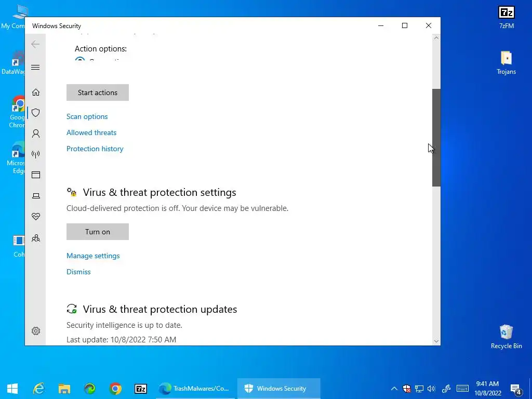Open Home in the Windows Security sidebar
Viewport: 532px width, 399px height.
coord(36,92)
